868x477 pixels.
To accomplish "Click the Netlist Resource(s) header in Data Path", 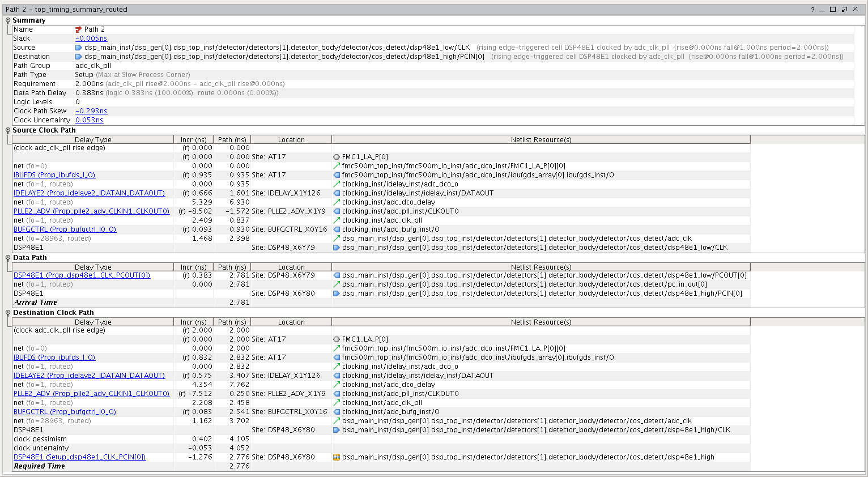I will pyautogui.click(x=541, y=267).
